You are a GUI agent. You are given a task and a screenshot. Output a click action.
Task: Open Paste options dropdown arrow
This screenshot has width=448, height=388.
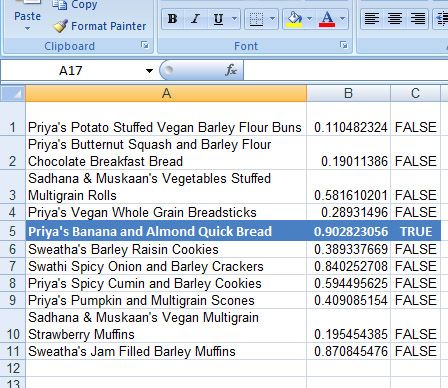pyautogui.click(x=27, y=29)
